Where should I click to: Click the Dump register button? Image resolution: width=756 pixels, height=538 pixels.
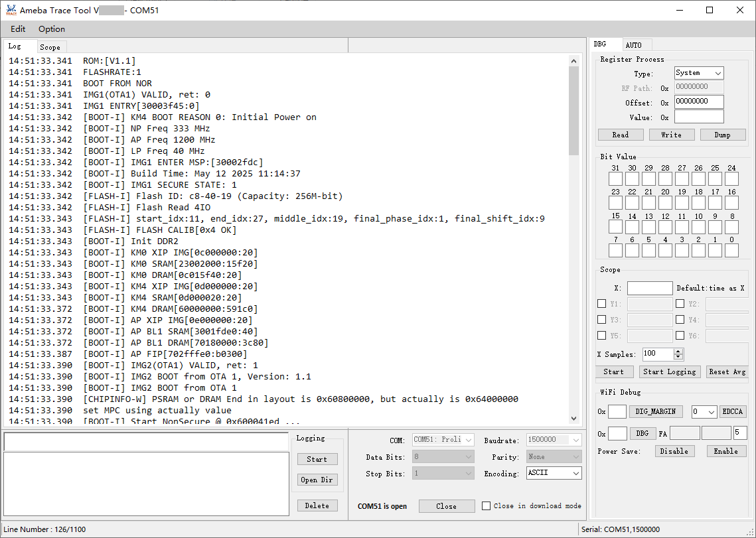pyautogui.click(x=722, y=135)
